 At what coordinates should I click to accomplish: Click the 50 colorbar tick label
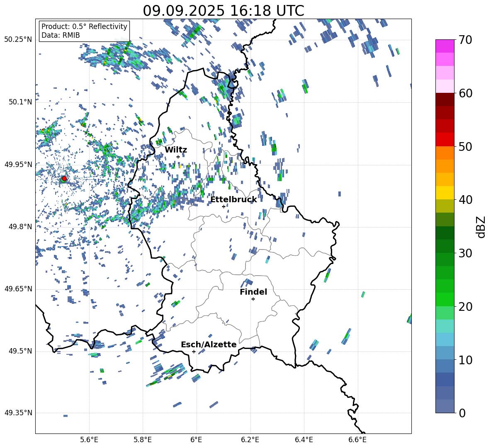(465, 146)
